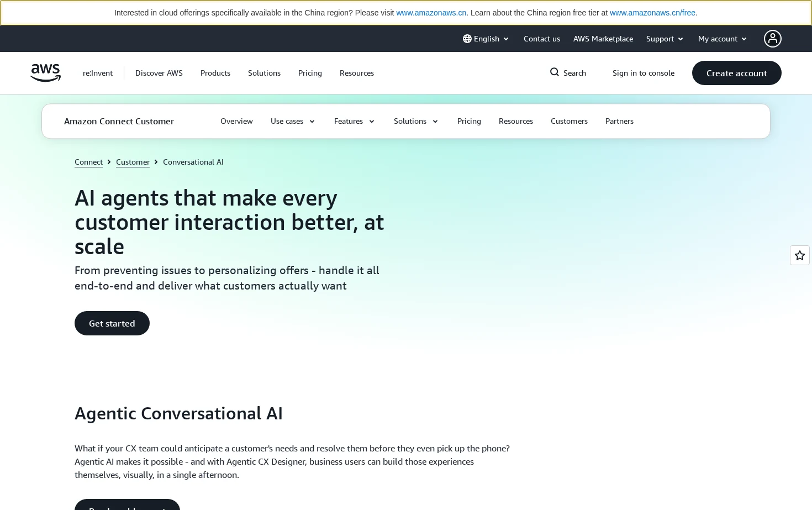Open the re:Invent menu item
The width and height of the screenshot is (812, 510).
pos(98,73)
